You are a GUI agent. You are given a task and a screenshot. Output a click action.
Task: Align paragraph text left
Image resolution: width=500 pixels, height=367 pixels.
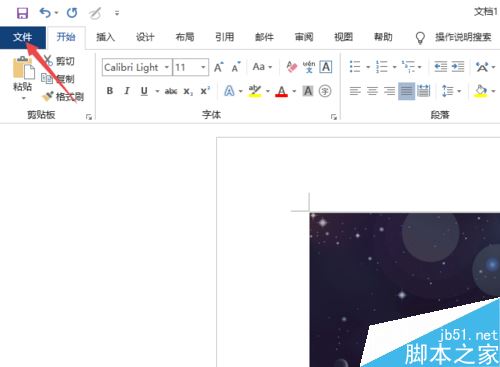[x=355, y=91]
